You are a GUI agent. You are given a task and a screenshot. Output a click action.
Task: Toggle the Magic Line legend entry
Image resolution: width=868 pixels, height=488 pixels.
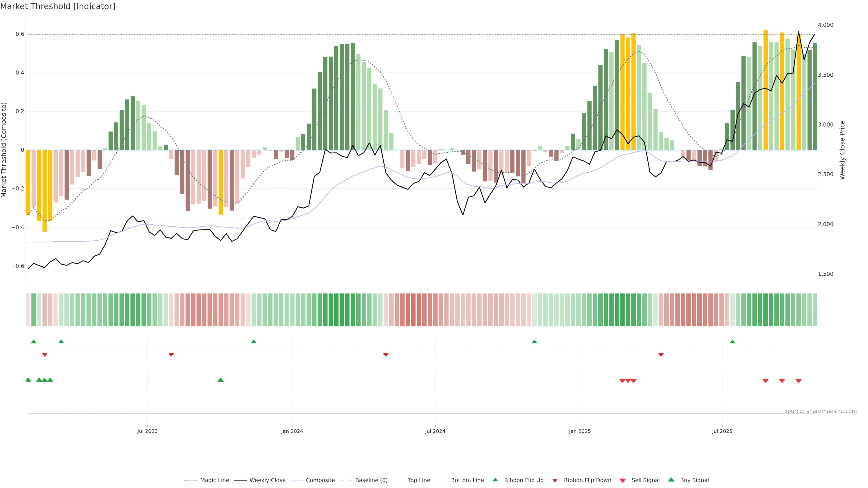coord(214,480)
